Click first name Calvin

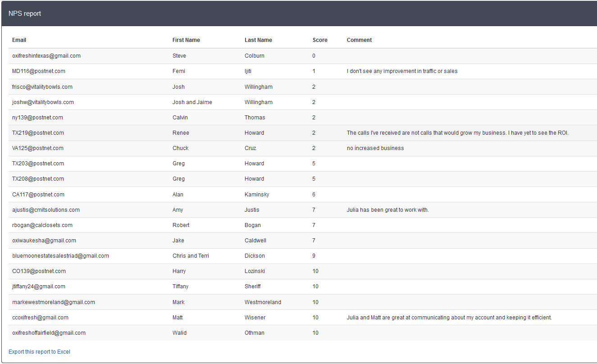pyautogui.click(x=180, y=118)
